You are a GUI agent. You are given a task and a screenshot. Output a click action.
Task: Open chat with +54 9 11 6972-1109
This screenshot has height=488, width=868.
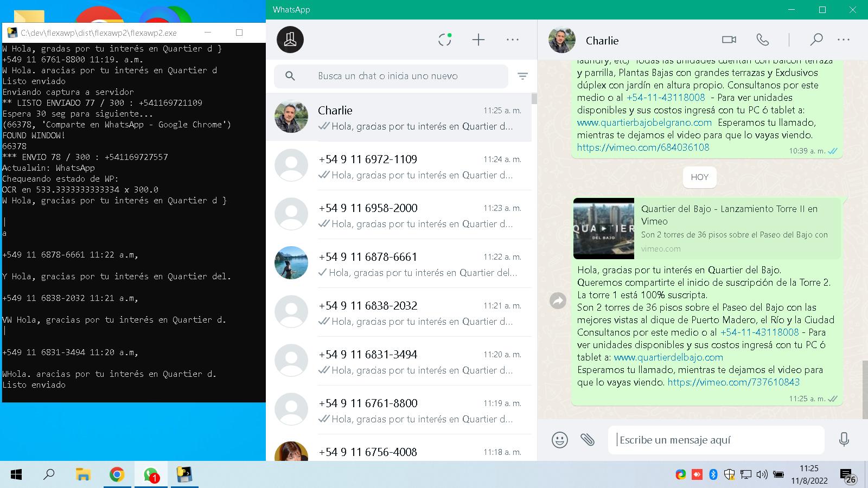tap(399, 166)
